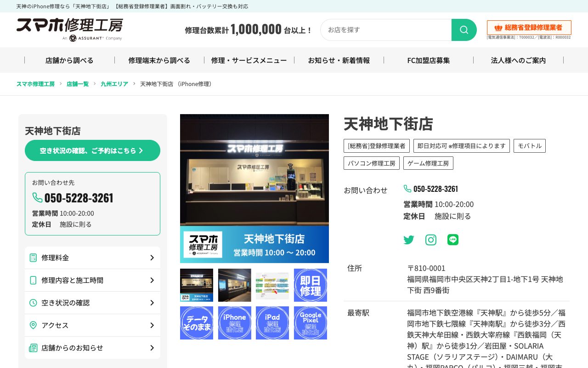Open 修理・サービスメニュー menu
This screenshot has width=588, height=368.
tap(249, 60)
